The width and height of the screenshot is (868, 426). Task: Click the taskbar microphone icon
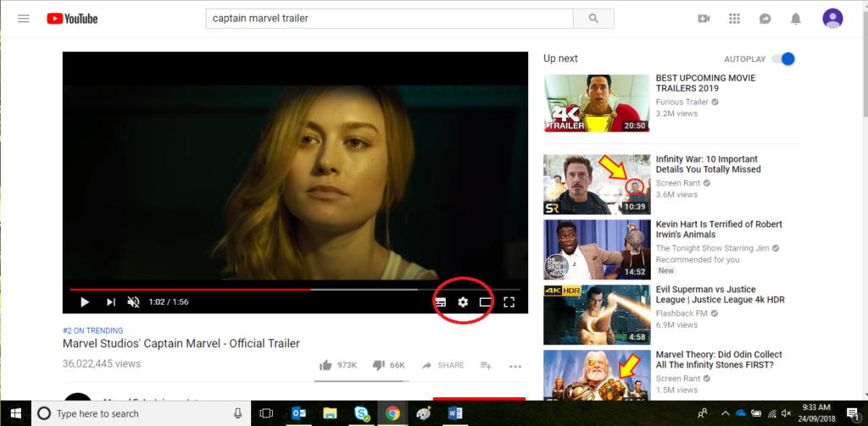(x=238, y=413)
